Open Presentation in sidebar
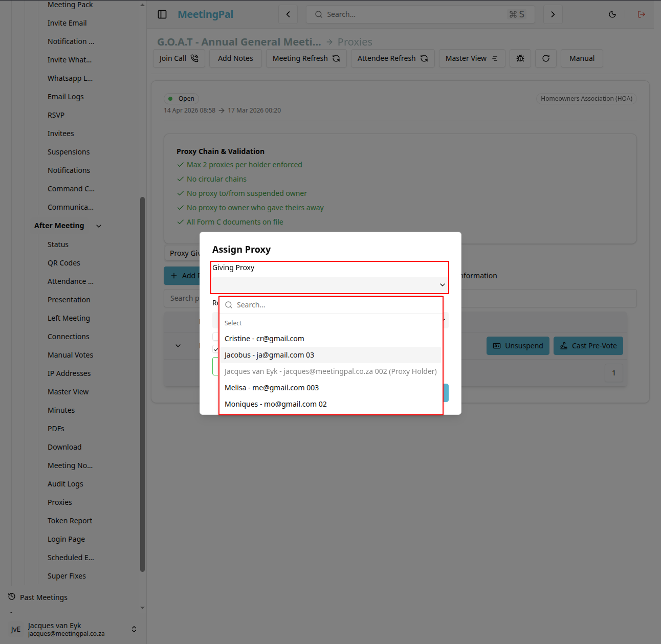The height and width of the screenshot is (644, 661). click(69, 300)
